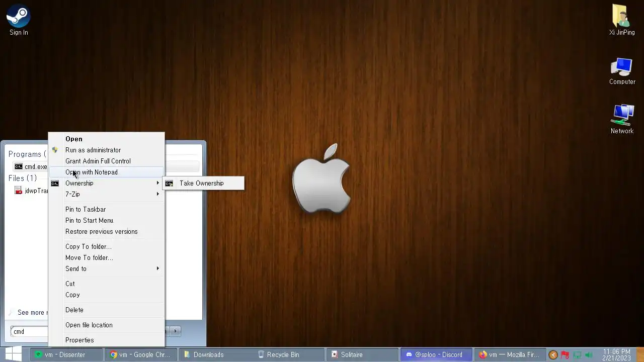Open the Network desktop icon
The width and height of the screenshot is (644, 362).
(x=622, y=119)
